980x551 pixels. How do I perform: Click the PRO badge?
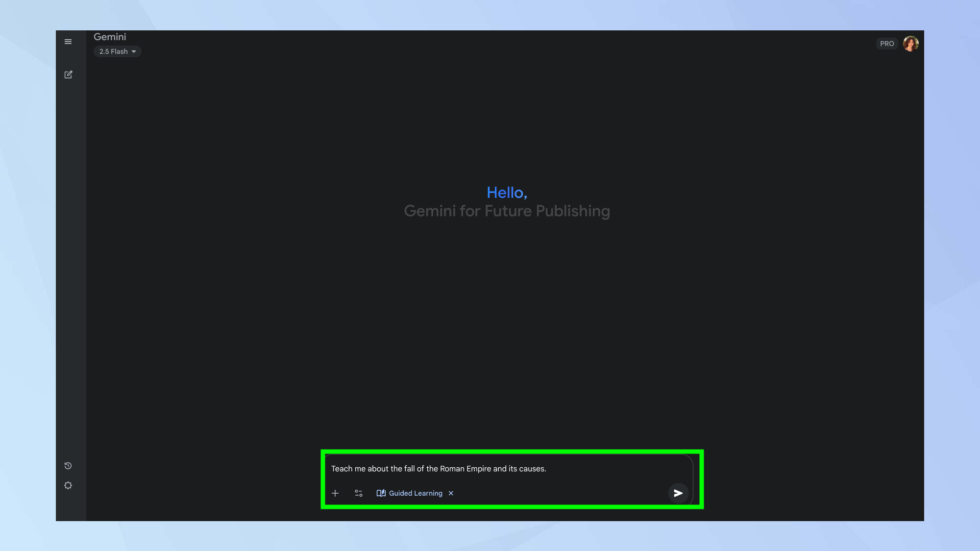[x=887, y=44]
